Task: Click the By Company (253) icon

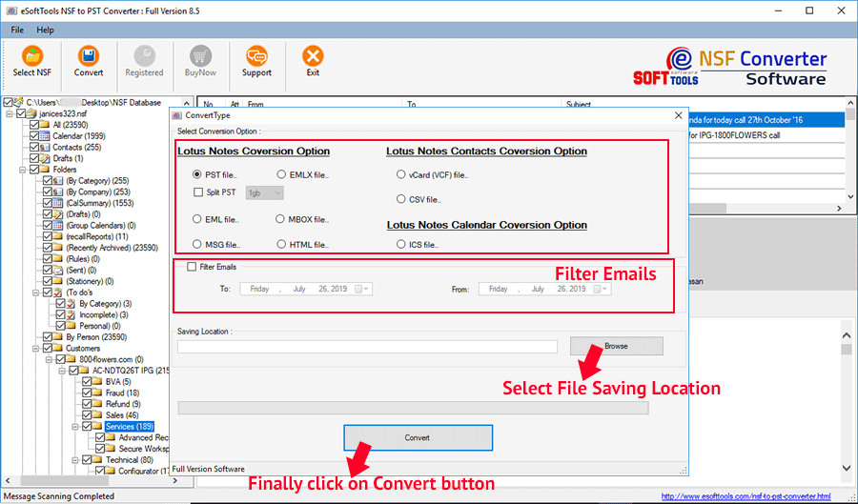Action: tap(58, 192)
